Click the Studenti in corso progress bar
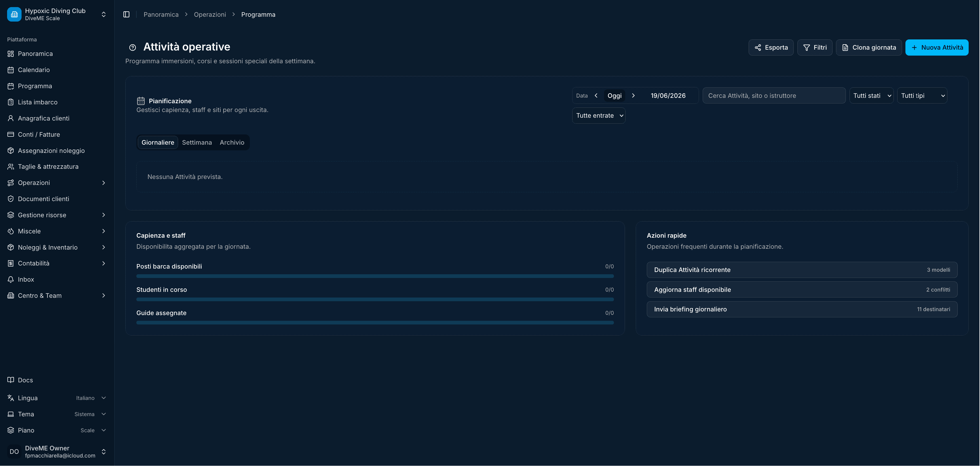This screenshot has height=466, width=980. [x=375, y=300]
